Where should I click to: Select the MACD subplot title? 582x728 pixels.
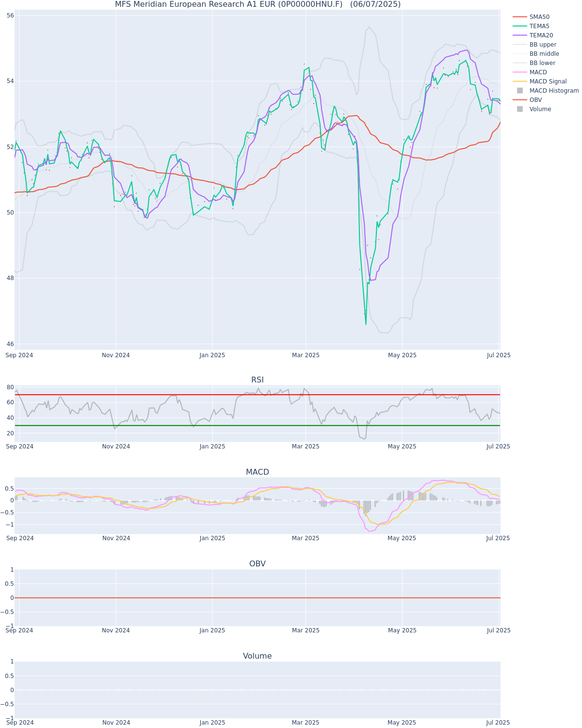[x=258, y=472]
